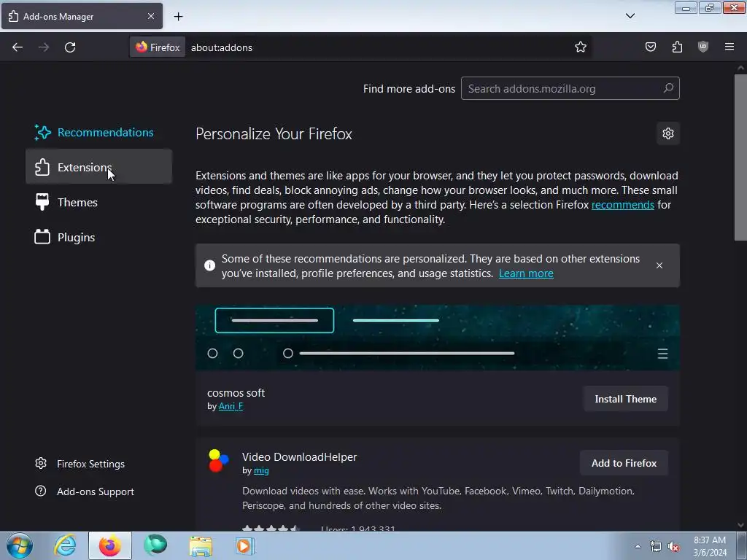Click network tray icon
This screenshot has width=747, height=560.
(656, 547)
